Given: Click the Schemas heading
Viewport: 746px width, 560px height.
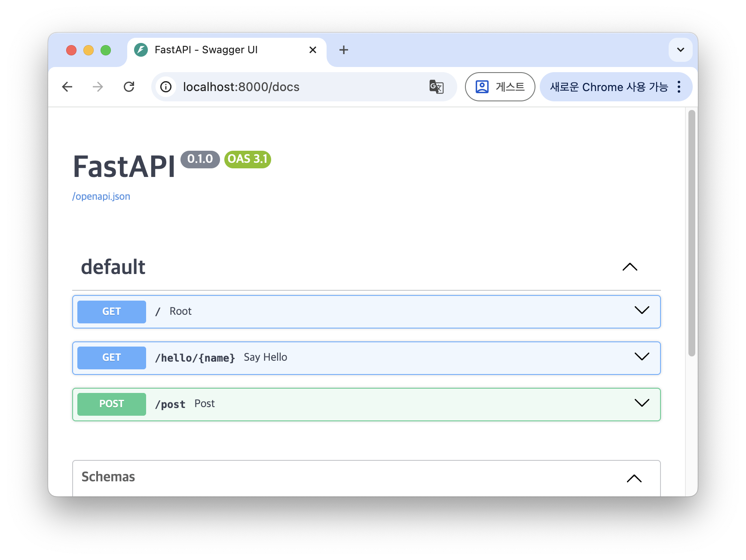Looking at the screenshot, I should pyautogui.click(x=108, y=477).
